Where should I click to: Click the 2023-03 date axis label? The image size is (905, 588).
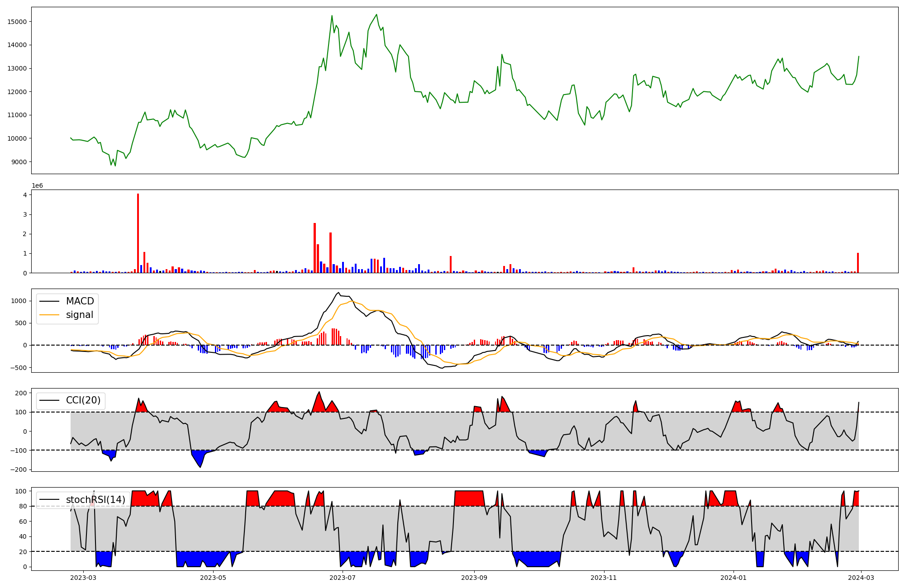[x=83, y=578]
